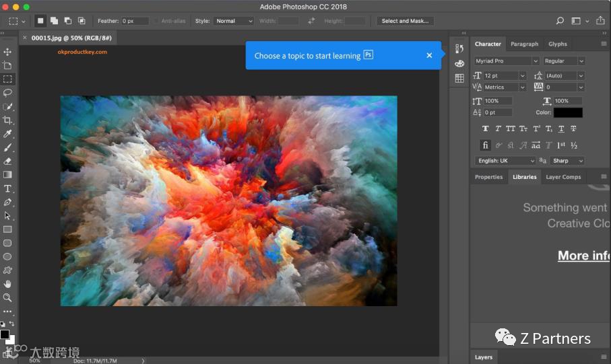Select the Horizontal Type tool
The width and height of the screenshot is (611, 364).
point(7,188)
